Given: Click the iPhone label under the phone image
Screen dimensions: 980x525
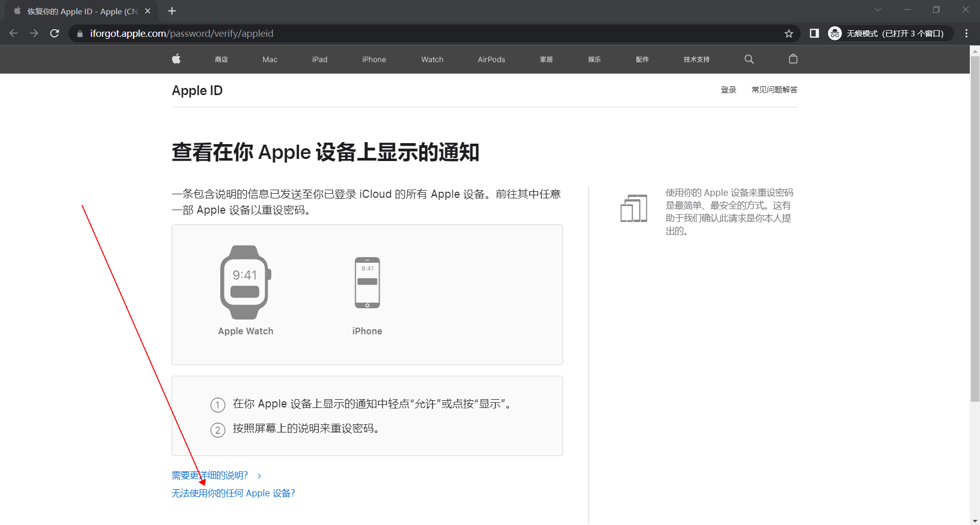Looking at the screenshot, I should point(367,331).
